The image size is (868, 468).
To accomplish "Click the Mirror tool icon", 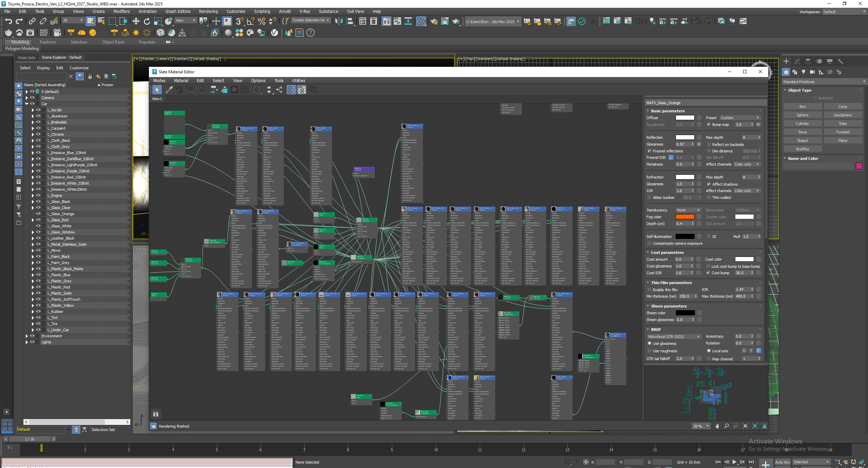I will click(x=339, y=21).
